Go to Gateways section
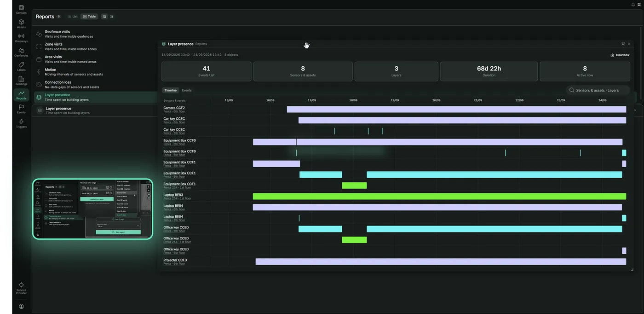 (21, 38)
